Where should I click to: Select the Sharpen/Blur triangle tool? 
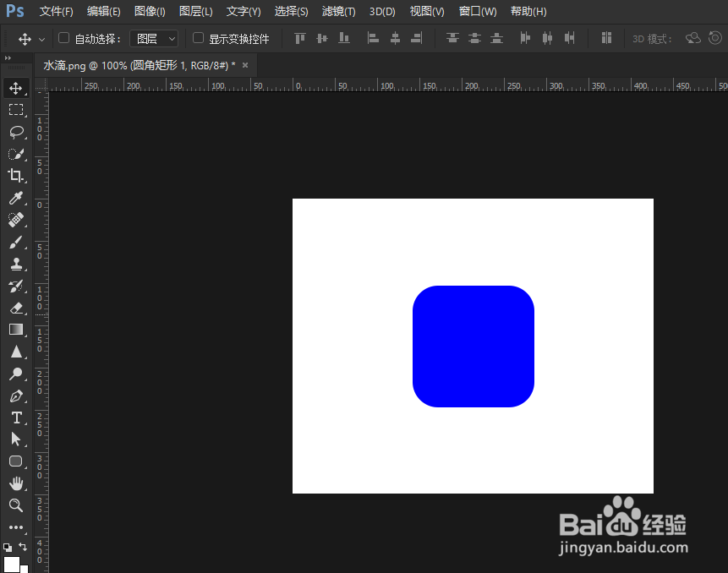pyautogui.click(x=16, y=352)
